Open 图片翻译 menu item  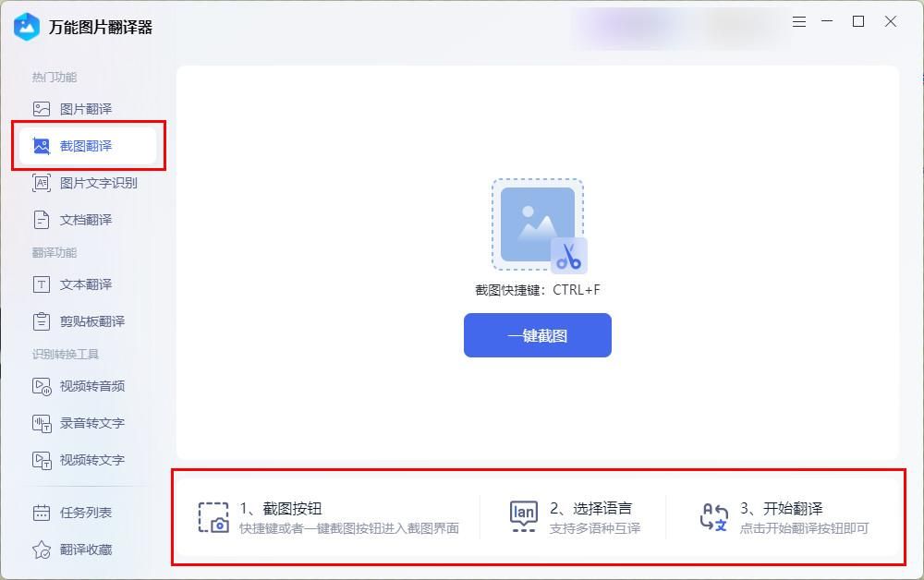[x=88, y=109]
